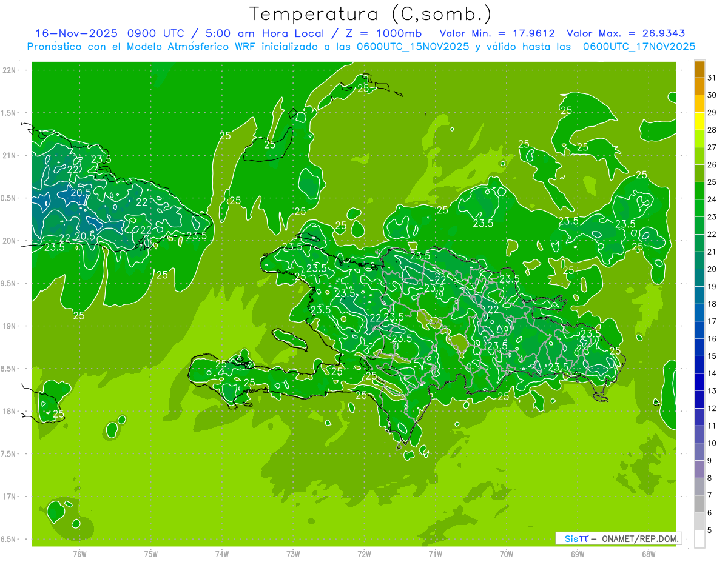Click the '71W' longitude axis label
Viewport: 728px width, 562px height.
click(x=435, y=554)
